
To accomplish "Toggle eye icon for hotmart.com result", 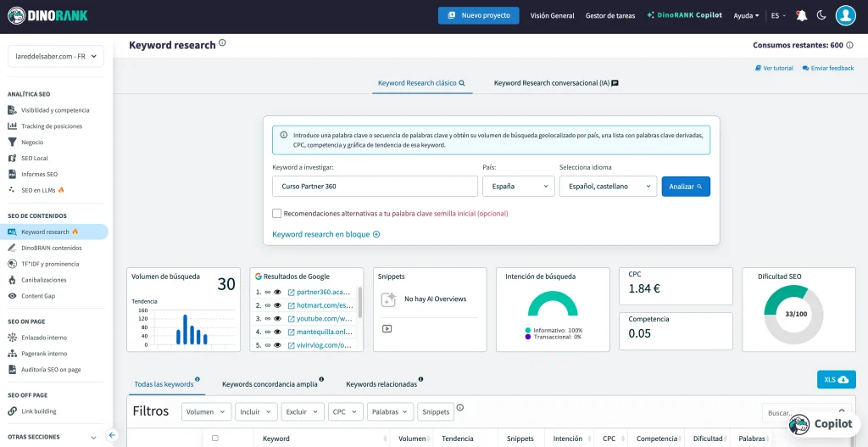I will point(278,305).
